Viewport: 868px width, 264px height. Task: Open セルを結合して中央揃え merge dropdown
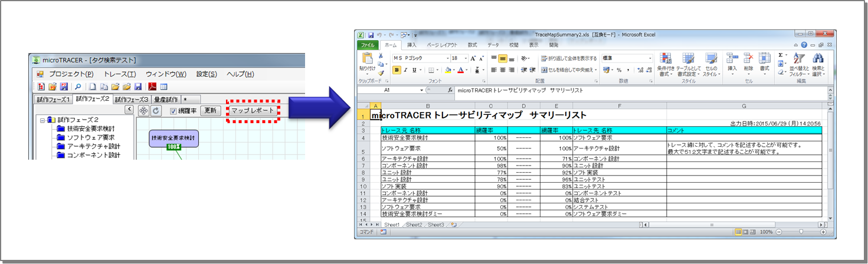pos(595,70)
